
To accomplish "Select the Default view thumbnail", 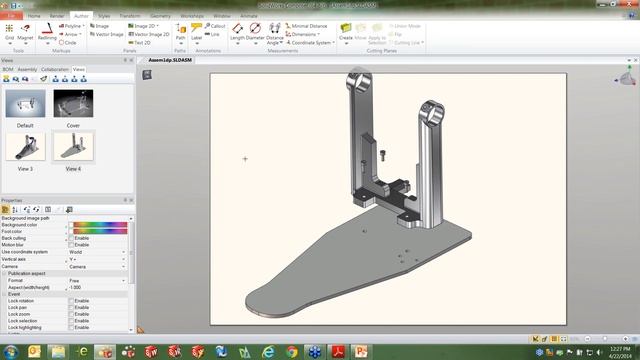I will click(x=25, y=104).
